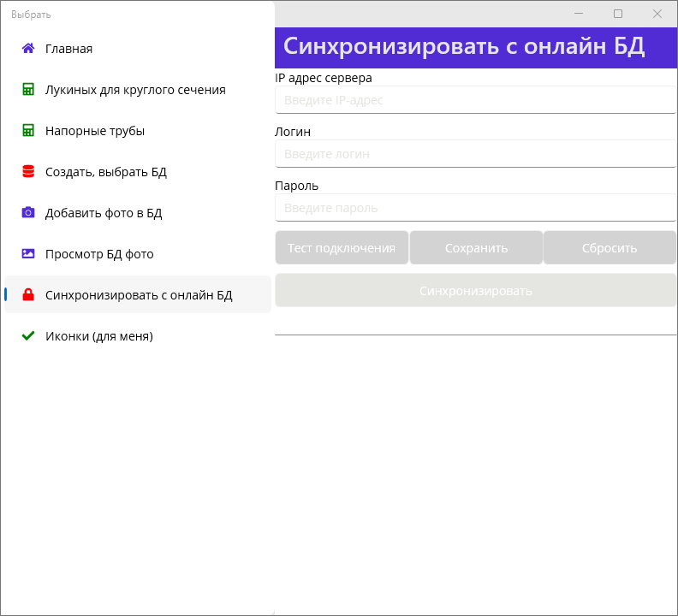Go to Напорные трубы page

95,131
